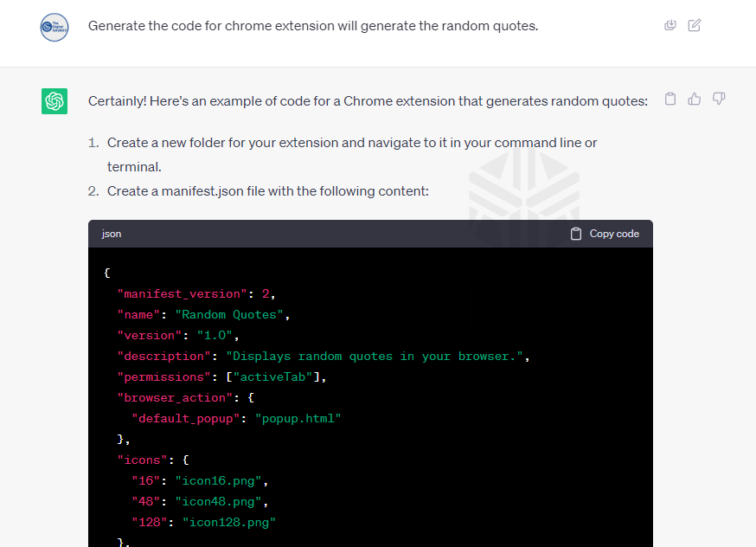Click the user profile avatar
This screenshot has width=756, height=547.
54,28
